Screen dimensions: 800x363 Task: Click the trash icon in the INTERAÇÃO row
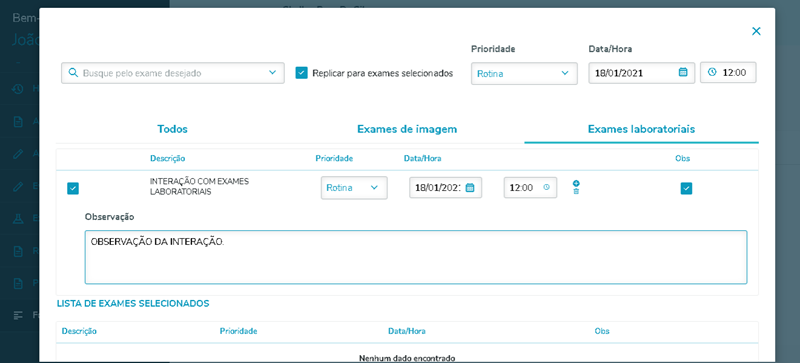coord(576,191)
